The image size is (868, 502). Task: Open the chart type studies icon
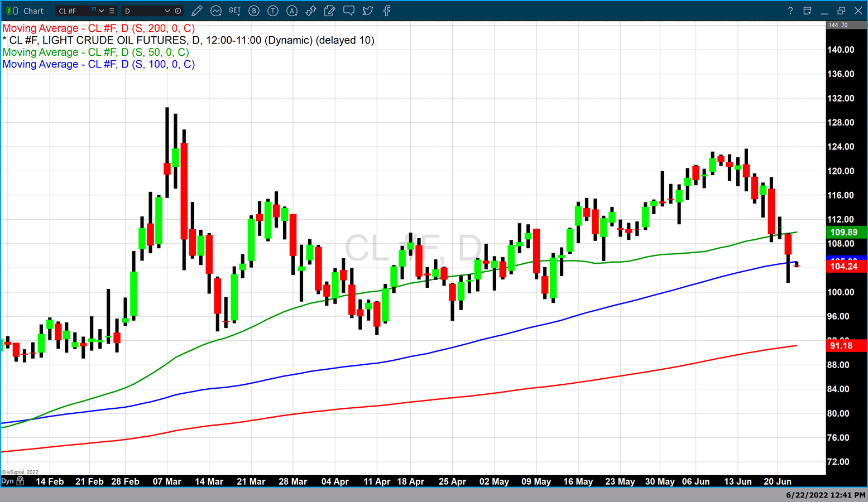coord(216,11)
